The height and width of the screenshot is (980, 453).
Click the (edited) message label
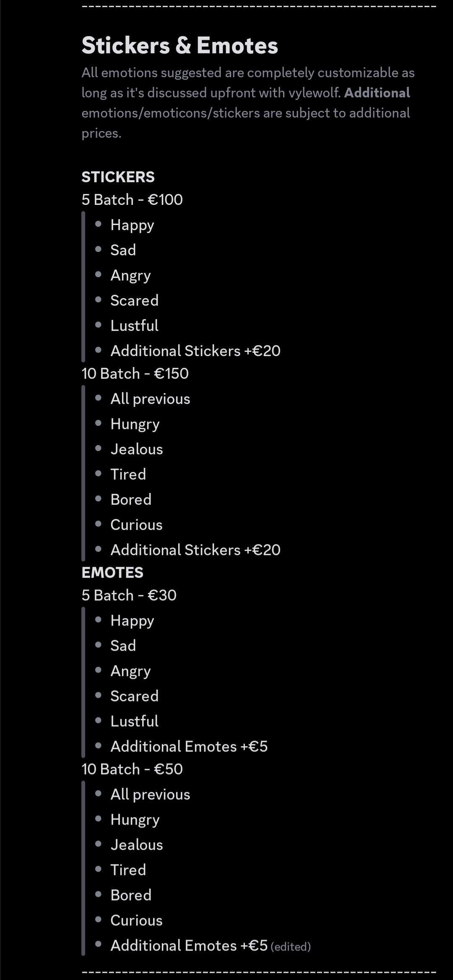click(291, 947)
